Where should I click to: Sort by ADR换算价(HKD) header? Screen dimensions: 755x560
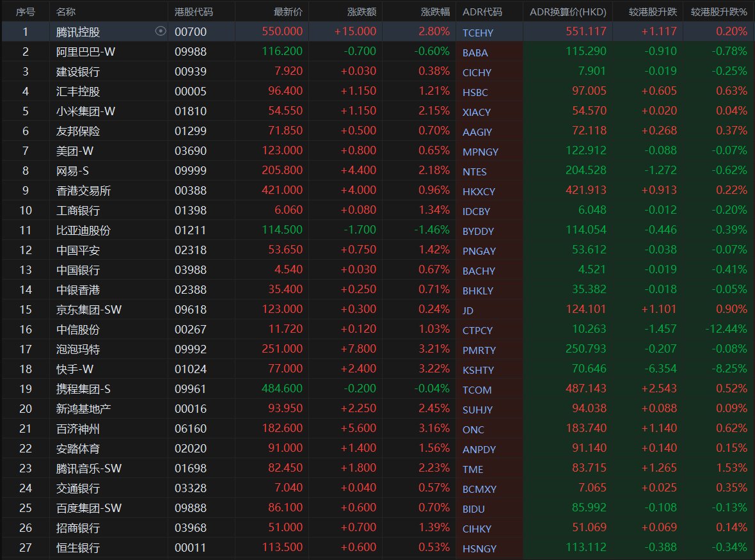(568, 12)
